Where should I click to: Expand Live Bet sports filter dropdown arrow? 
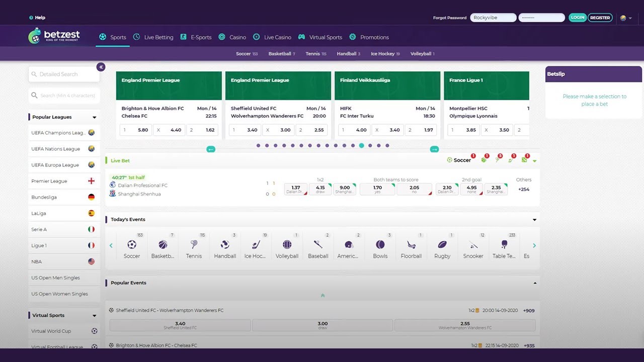(x=534, y=161)
